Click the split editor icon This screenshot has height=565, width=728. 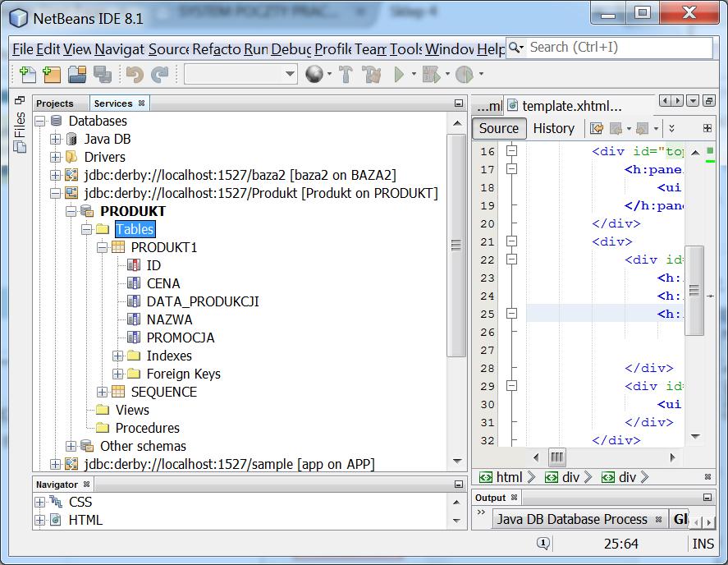pos(707,128)
